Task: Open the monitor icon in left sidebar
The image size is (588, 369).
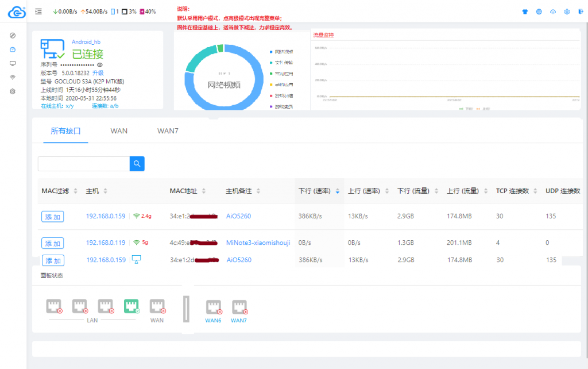Action: [x=13, y=63]
